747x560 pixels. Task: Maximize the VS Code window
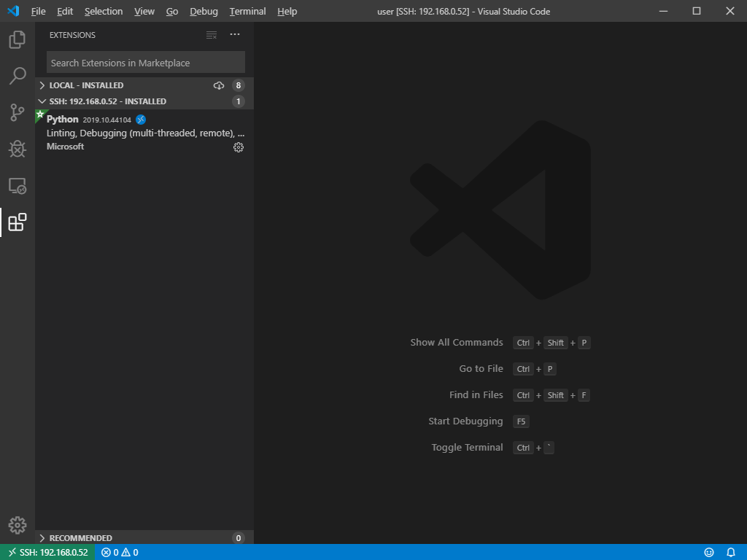pos(697,11)
